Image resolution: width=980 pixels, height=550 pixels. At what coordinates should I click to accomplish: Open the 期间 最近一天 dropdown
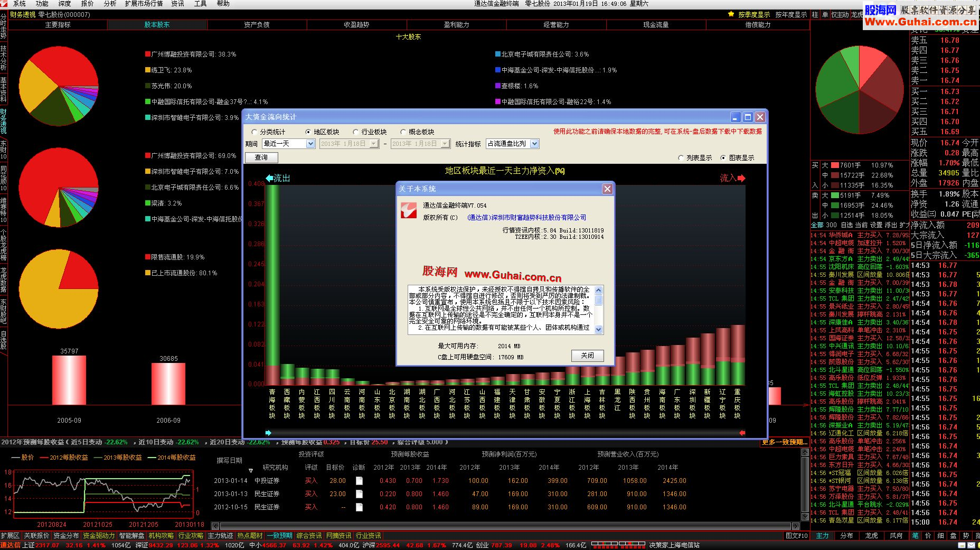pyautogui.click(x=310, y=144)
